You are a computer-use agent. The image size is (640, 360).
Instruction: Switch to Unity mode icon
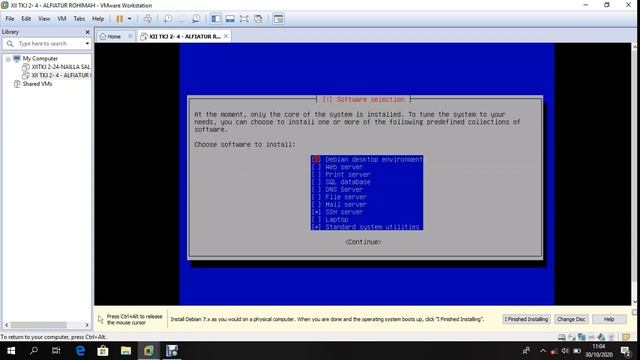[258, 19]
